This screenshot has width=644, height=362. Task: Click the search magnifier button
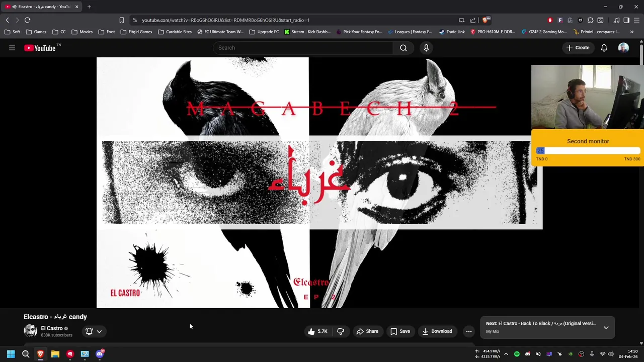pos(404,48)
